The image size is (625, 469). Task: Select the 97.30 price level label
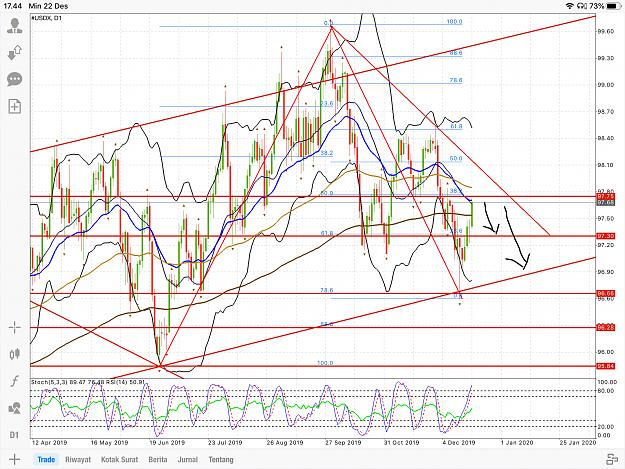tap(605, 236)
